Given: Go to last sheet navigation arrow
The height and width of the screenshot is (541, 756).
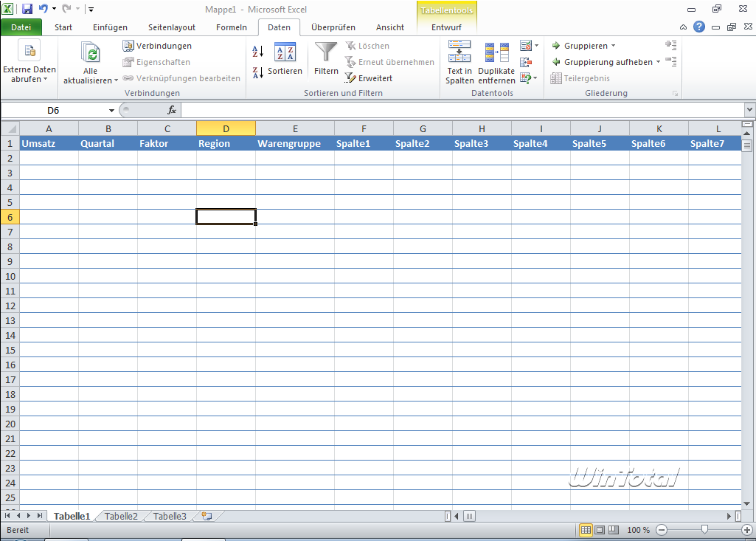Looking at the screenshot, I should point(40,516).
